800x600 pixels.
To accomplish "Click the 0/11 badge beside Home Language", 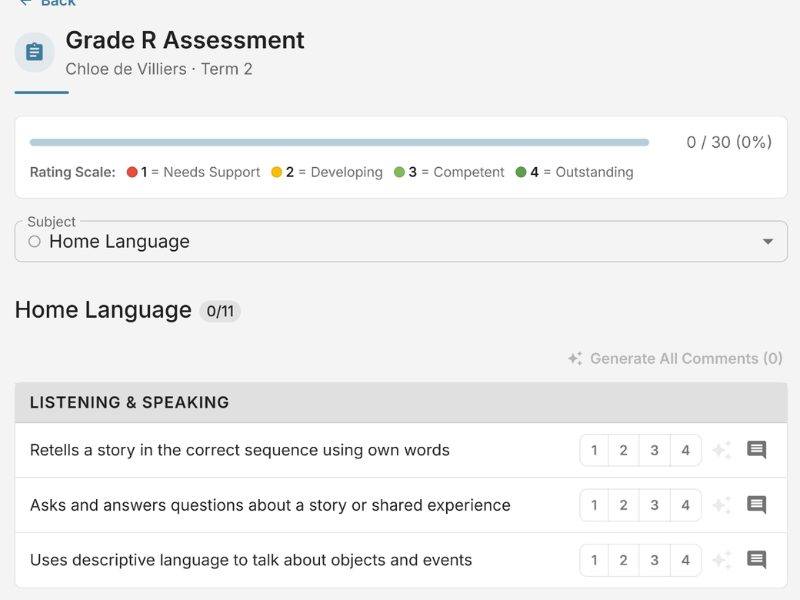I will click(222, 311).
